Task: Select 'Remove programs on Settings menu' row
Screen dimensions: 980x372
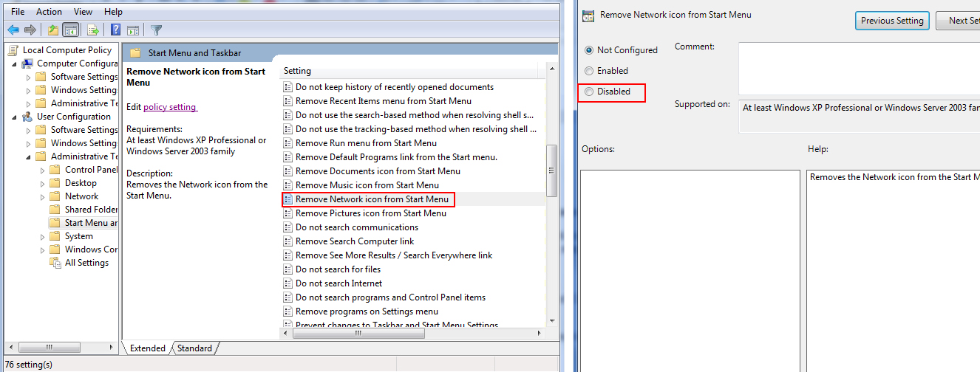Action: point(367,311)
